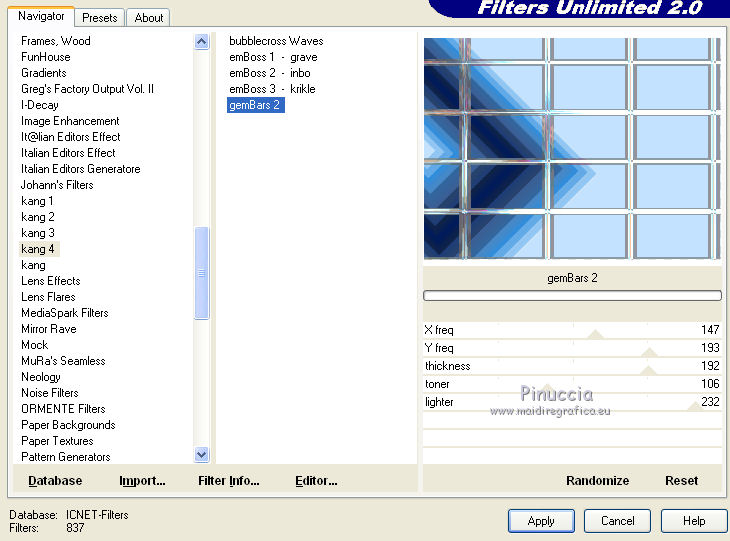This screenshot has height=541, width=730.
Task: Click the progress bar under gemBars 2
Action: coord(572,296)
